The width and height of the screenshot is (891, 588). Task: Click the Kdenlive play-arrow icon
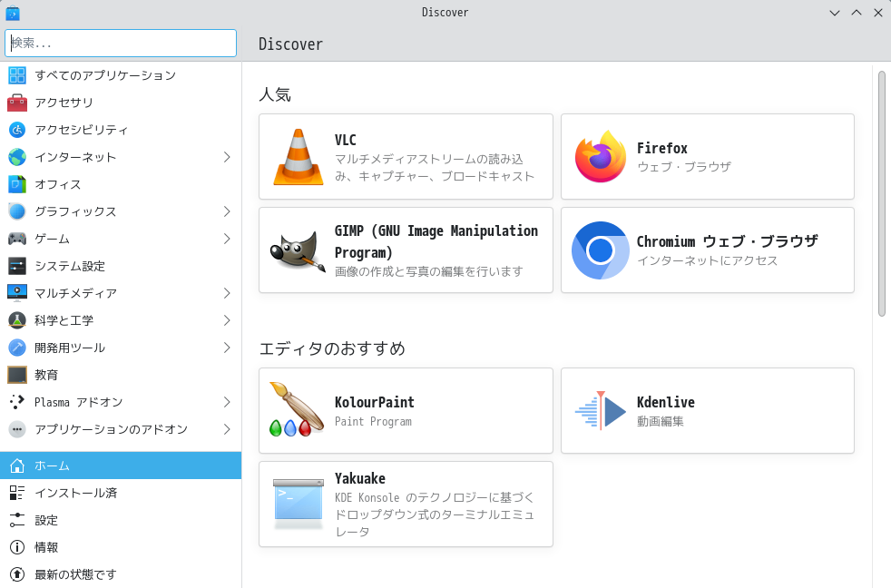[x=601, y=410]
